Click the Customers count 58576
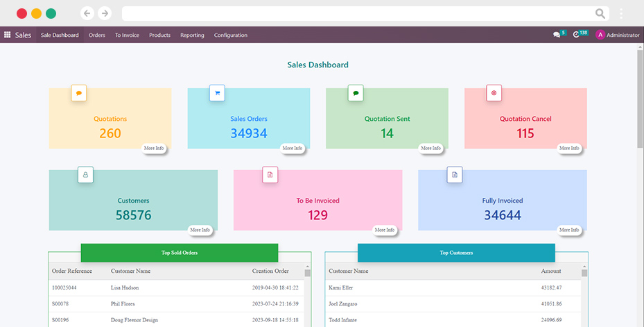This screenshot has width=644, height=327. pyautogui.click(x=134, y=215)
